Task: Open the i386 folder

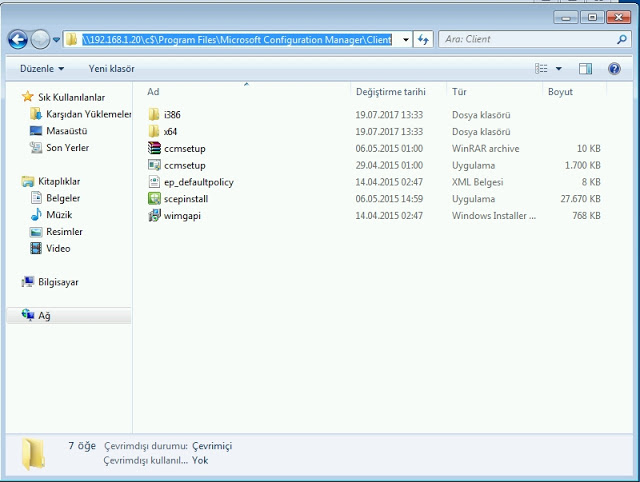Action: coord(171,114)
